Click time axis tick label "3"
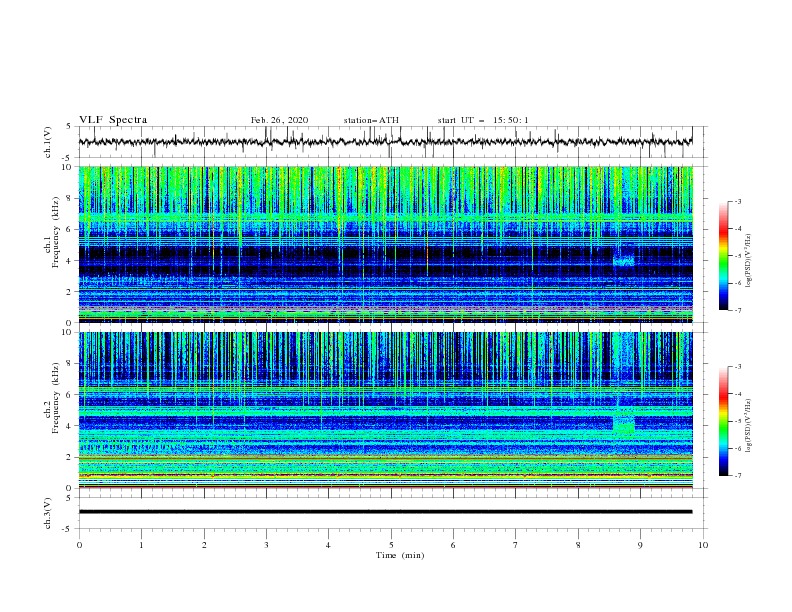The height and width of the screenshot is (612, 792). [266, 545]
